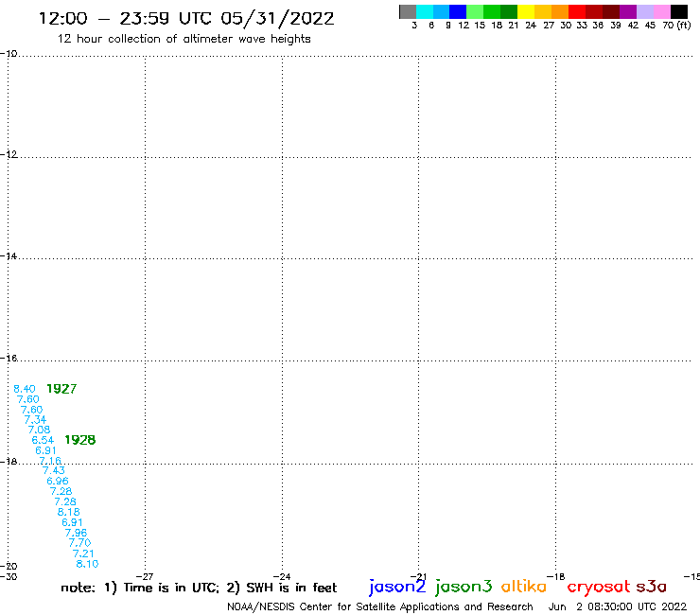This screenshot has height=615, width=700.
Task: Click the -30 longitude axis label
Action: point(9,576)
